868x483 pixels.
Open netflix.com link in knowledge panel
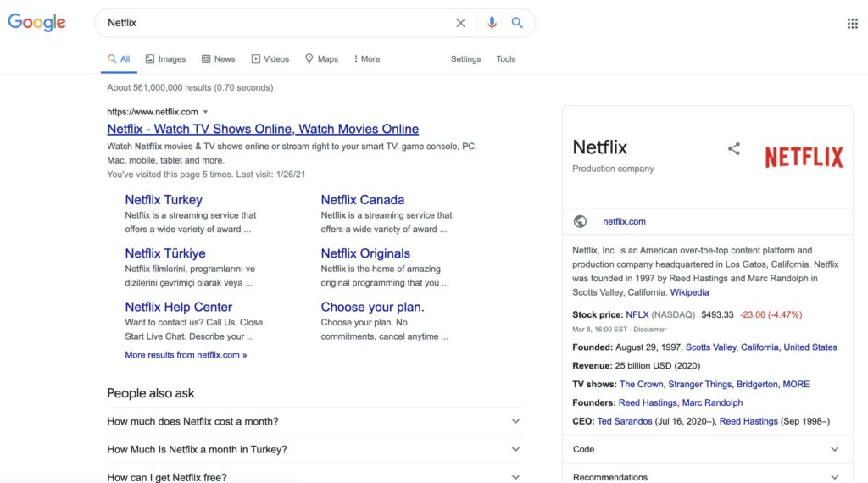click(624, 221)
